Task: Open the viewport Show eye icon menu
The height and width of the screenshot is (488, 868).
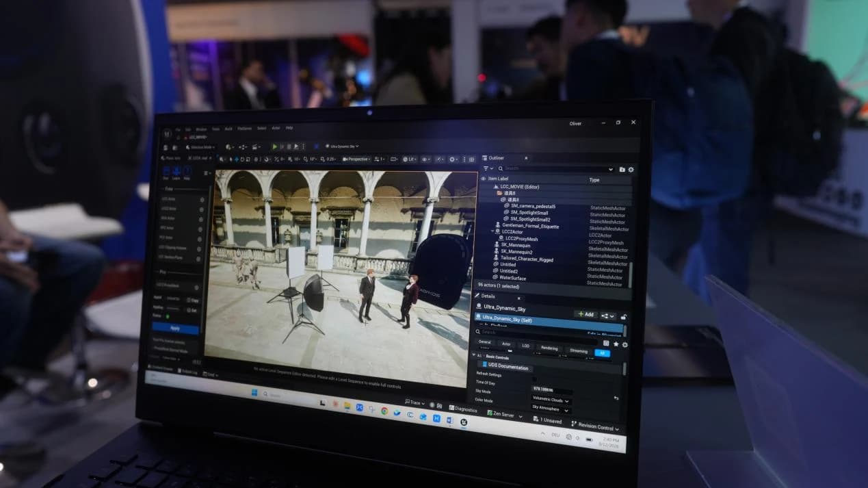Action: point(426,159)
